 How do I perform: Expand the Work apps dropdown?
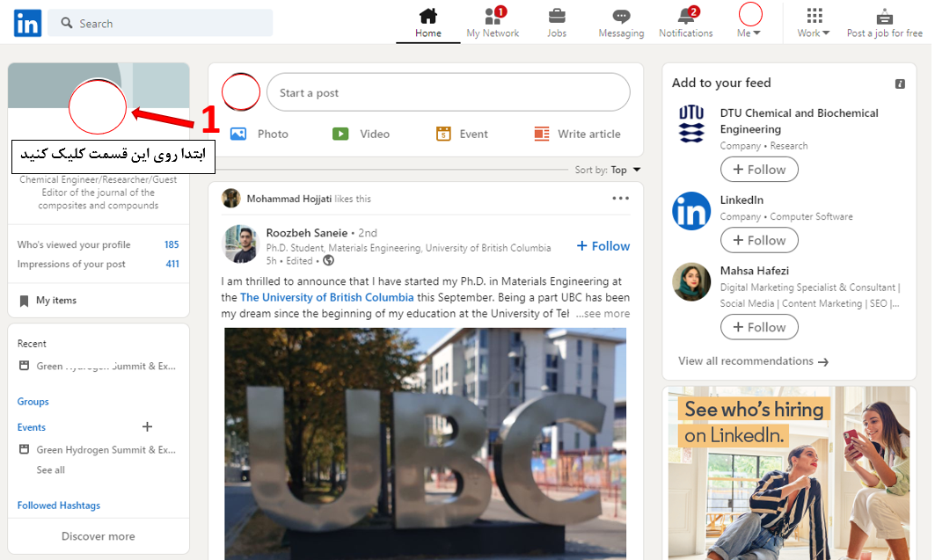[x=814, y=23]
